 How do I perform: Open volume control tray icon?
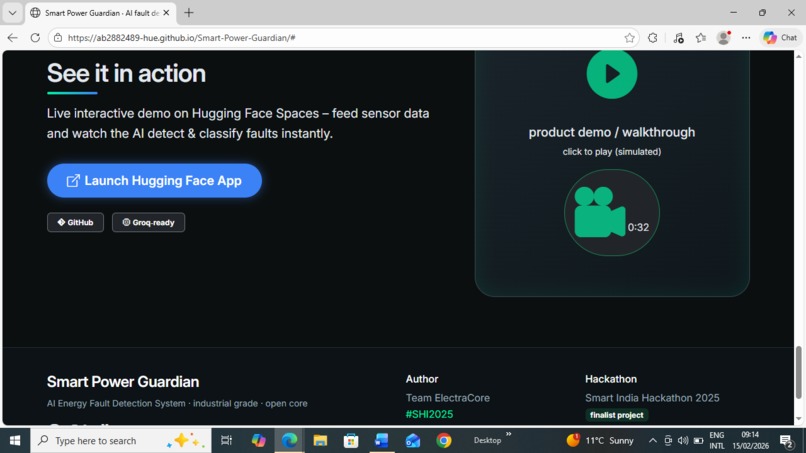pos(683,440)
